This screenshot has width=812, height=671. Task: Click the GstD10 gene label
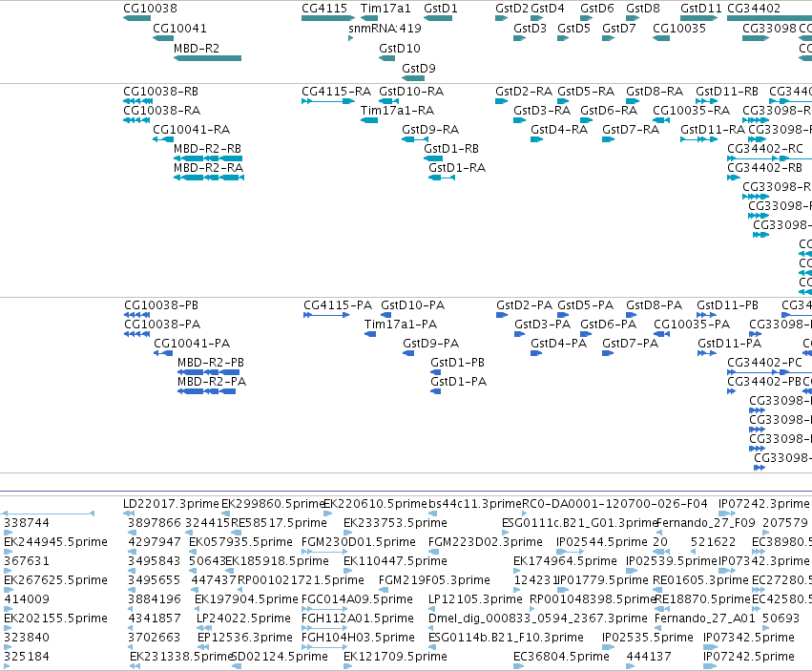pos(399,48)
